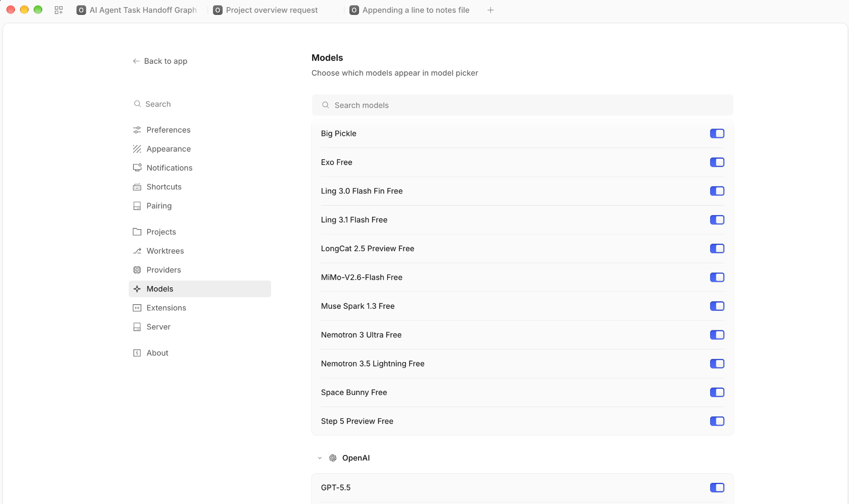Switch to AI Agent Task Handoff Graph tab
Screen dimensions: 849x504
[137, 10]
